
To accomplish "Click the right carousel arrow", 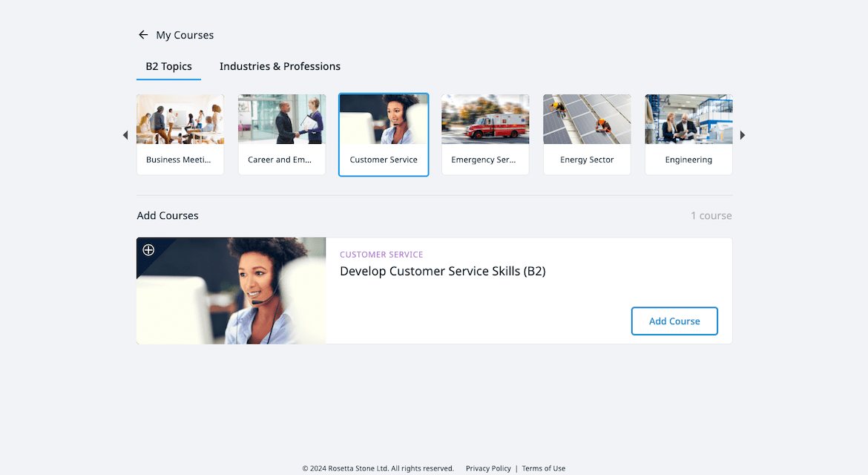I will (742, 134).
